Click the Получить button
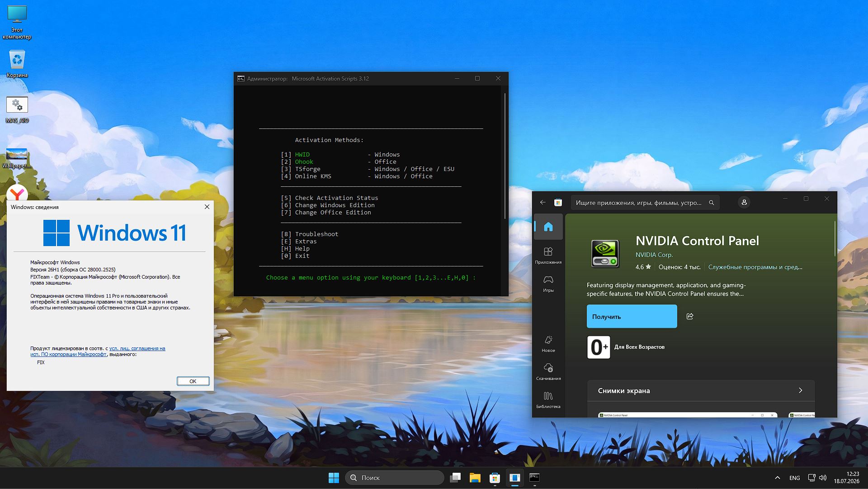The height and width of the screenshot is (489, 868). click(x=632, y=316)
